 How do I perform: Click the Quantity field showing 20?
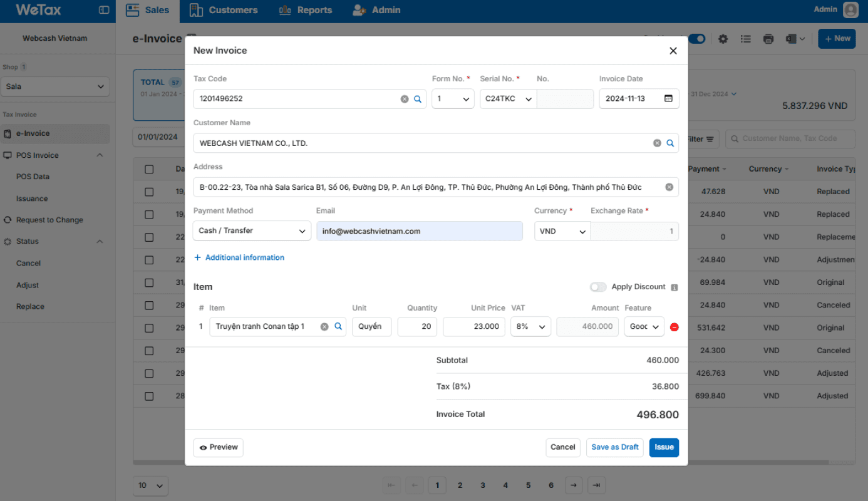[418, 326]
